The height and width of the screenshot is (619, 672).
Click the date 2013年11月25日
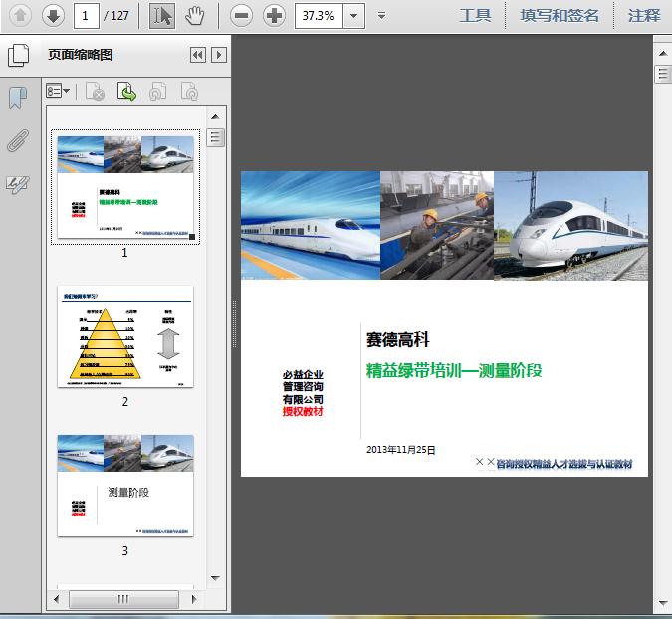point(401,450)
